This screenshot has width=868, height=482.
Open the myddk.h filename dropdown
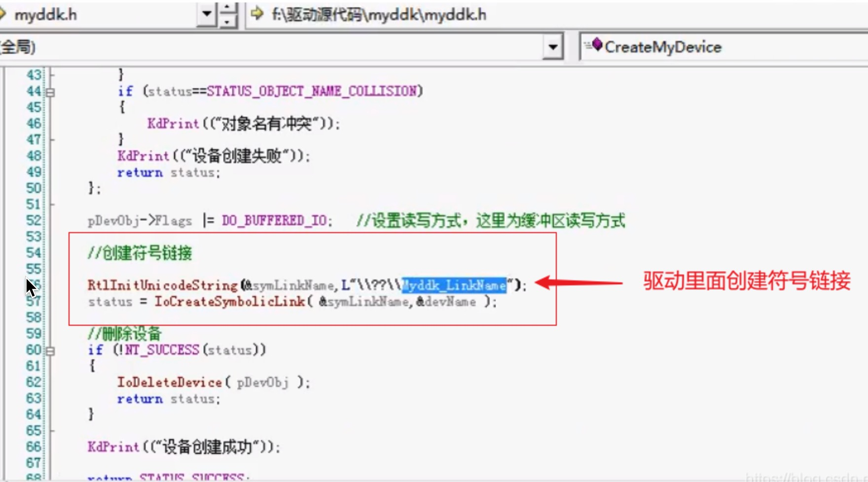(x=207, y=14)
